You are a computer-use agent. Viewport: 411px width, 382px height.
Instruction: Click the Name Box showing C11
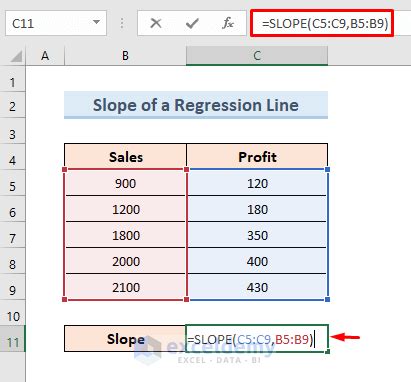pyautogui.click(x=56, y=23)
